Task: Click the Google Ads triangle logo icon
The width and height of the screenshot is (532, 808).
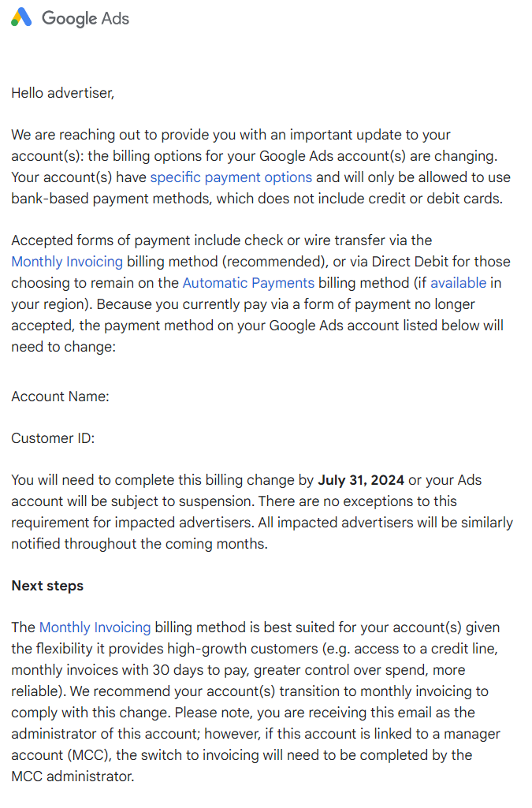Action: click(21, 17)
